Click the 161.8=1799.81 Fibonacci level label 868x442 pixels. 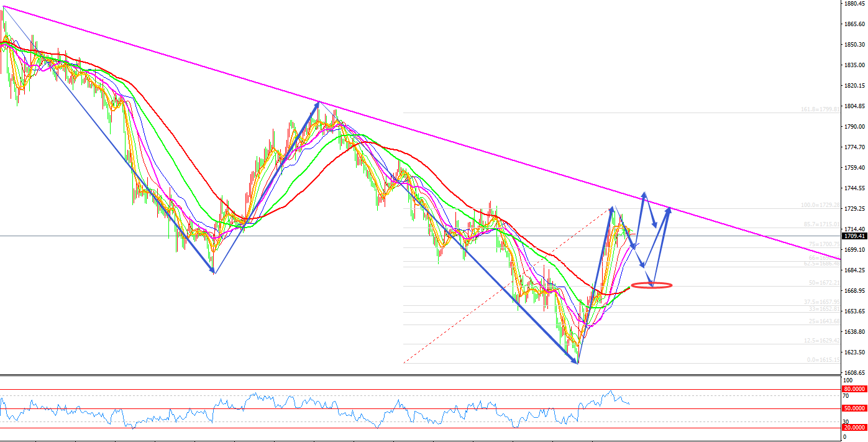coord(820,109)
